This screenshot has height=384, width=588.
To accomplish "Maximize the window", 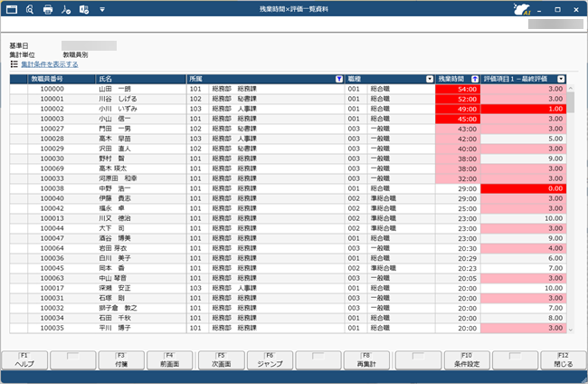I will [x=557, y=10].
